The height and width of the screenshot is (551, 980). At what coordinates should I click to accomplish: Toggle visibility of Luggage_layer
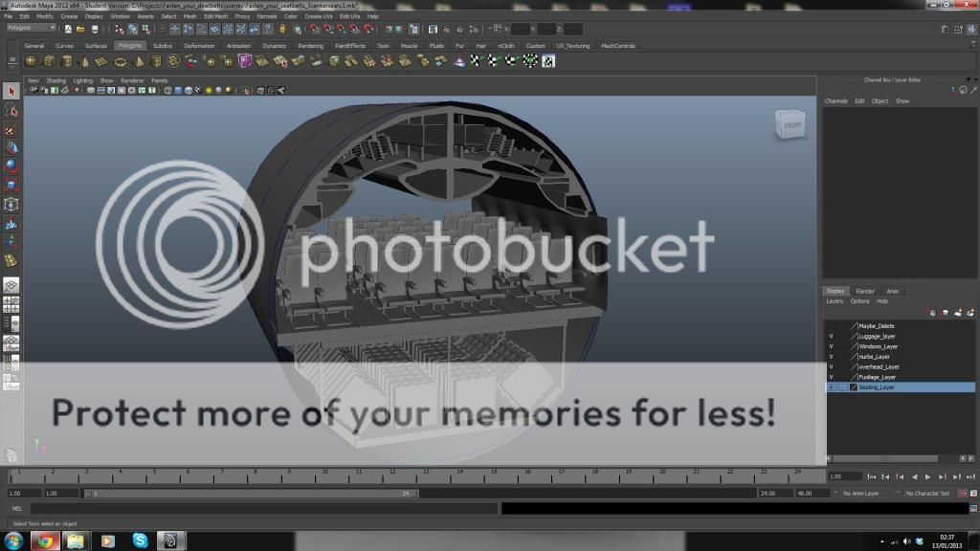pos(831,337)
